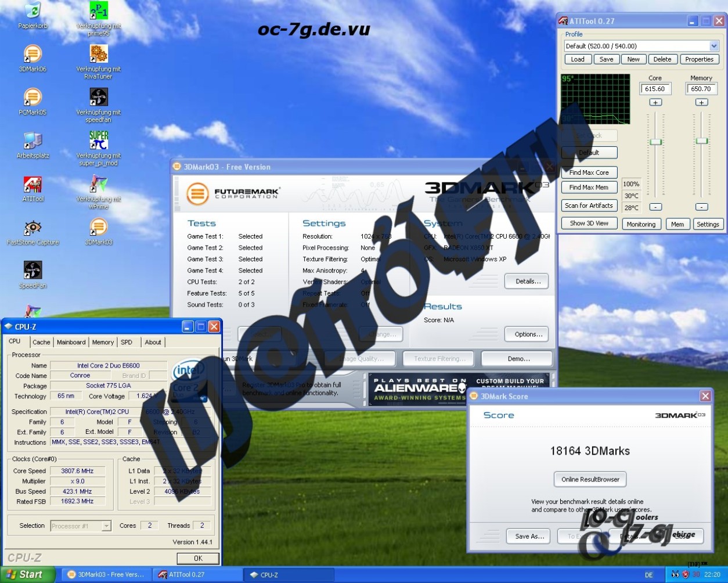The image size is (728, 583).
Task: Click the Intel Core 2 Duo logo in CPU-Z
Action: 189,380
